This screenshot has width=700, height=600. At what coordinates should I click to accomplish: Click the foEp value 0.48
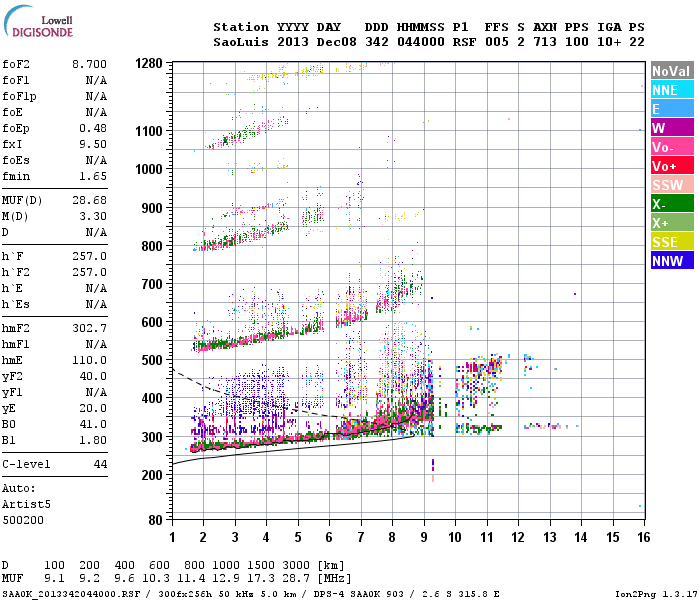click(x=93, y=128)
